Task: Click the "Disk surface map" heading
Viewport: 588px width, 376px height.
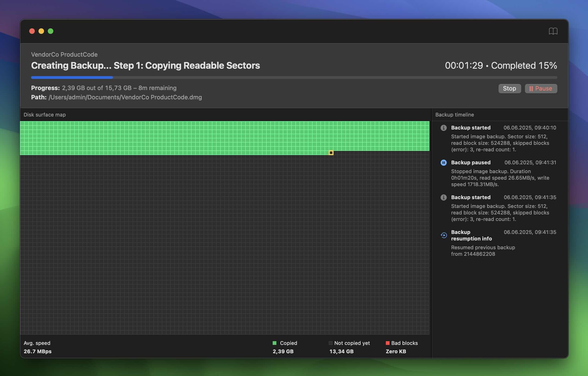Action: coord(45,115)
